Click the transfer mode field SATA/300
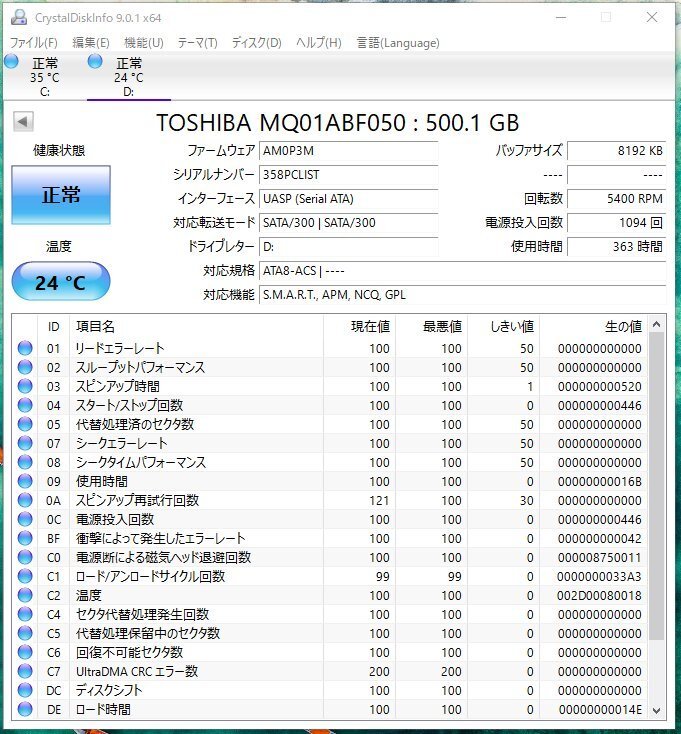This screenshot has width=681, height=734. [x=348, y=222]
